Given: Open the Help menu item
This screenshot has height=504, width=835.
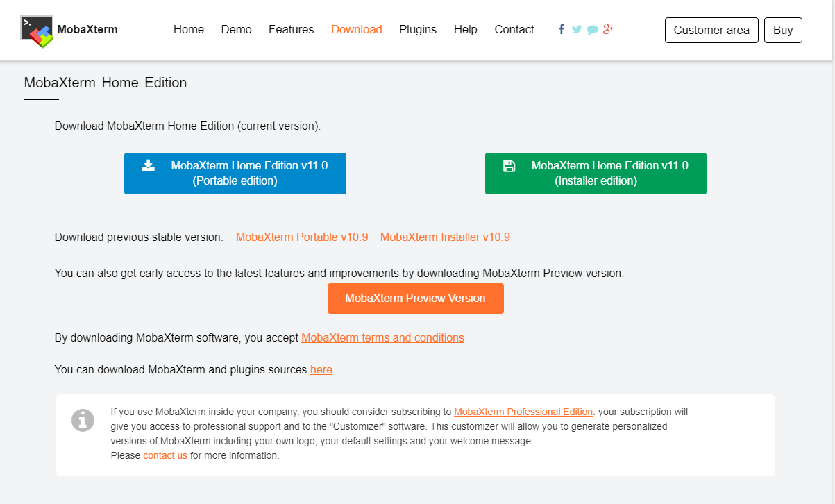Looking at the screenshot, I should [466, 30].
